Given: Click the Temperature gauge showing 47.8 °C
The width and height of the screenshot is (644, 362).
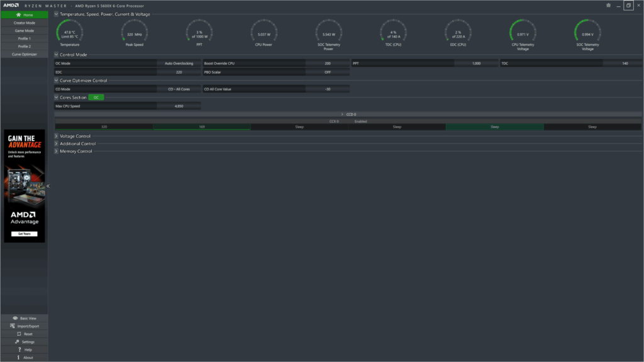Looking at the screenshot, I should coord(69,33).
